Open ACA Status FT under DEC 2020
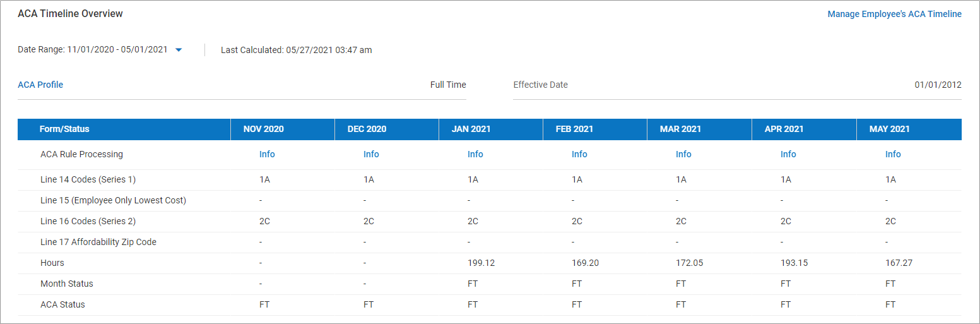The width and height of the screenshot is (980, 324). pos(369,304)
